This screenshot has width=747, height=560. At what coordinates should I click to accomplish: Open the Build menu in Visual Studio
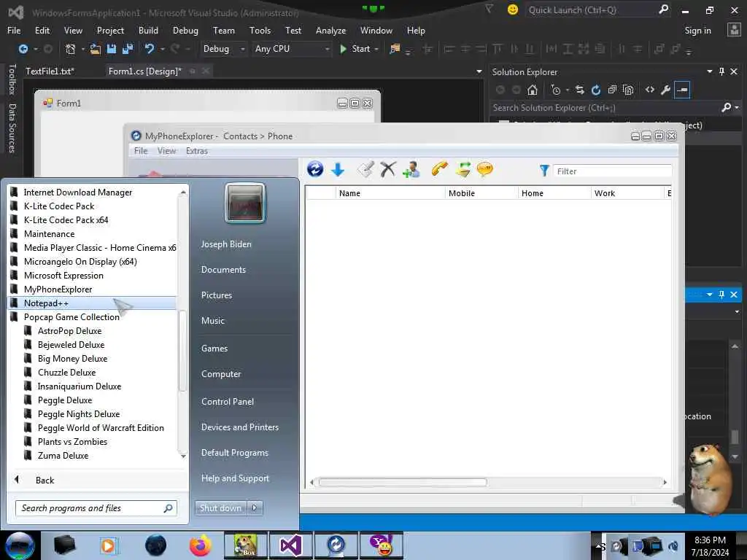[x=148, y=31]
